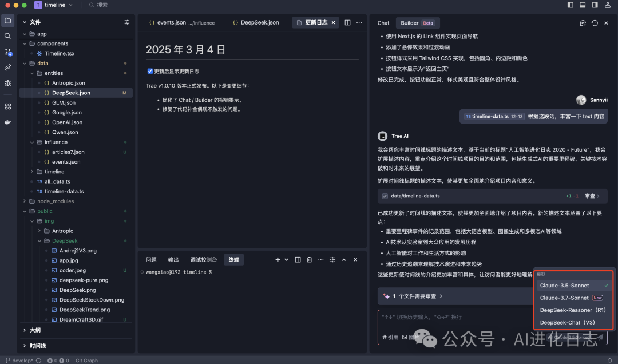Maximize terminal panel with up chevron
618x364 pixels.
point(344,259)
